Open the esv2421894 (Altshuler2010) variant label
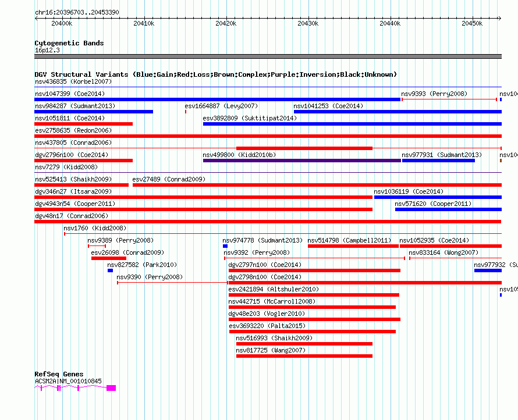Viewport: 518px width, 420px height. [274, 289]
